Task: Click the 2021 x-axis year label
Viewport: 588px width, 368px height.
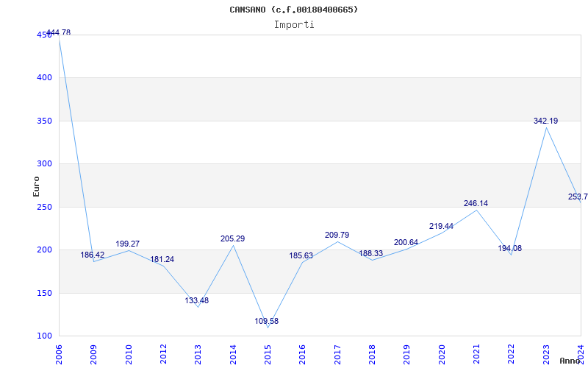Action: click(476, 354)
